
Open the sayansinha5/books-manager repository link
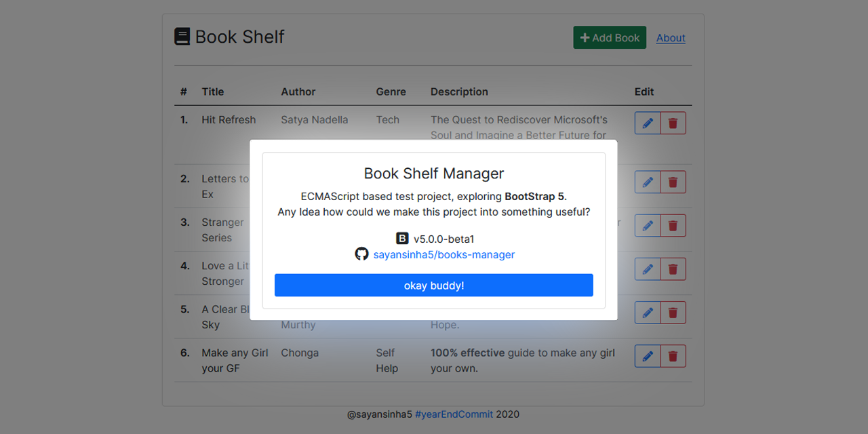click(443, 254)
